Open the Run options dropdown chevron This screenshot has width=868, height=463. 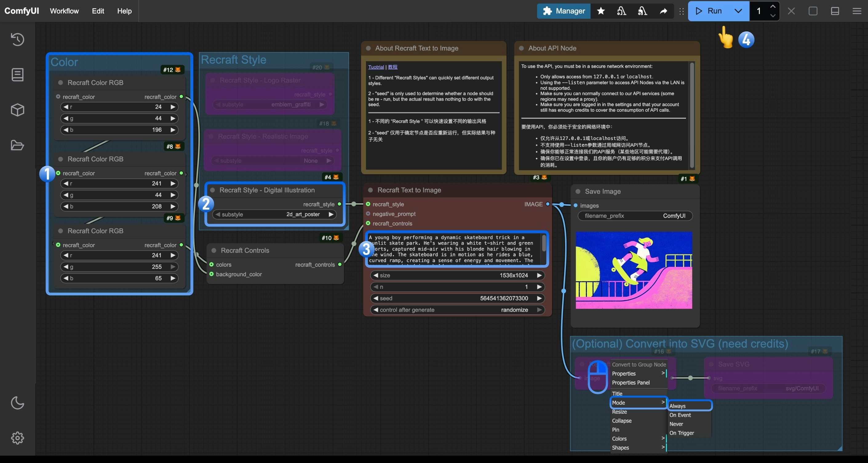[738, 11]
